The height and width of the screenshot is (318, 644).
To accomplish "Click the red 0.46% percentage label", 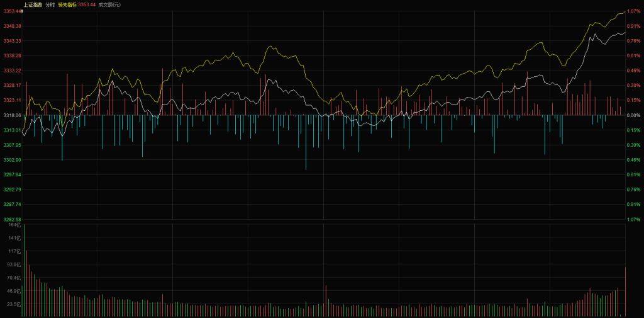I will [x=634, y=71].
